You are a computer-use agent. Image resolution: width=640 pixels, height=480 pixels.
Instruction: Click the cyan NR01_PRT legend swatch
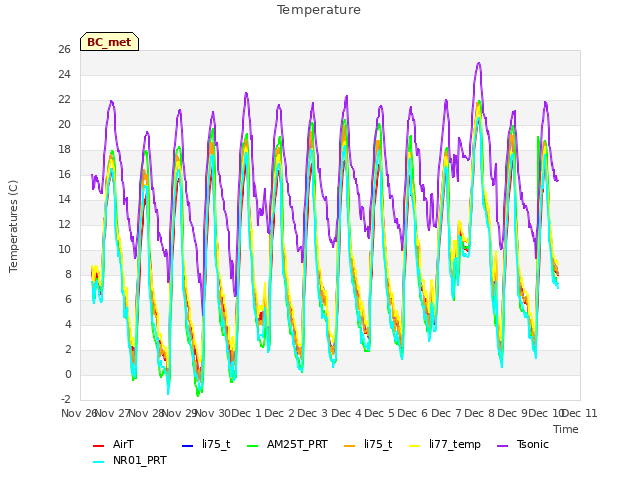(98, 462)
